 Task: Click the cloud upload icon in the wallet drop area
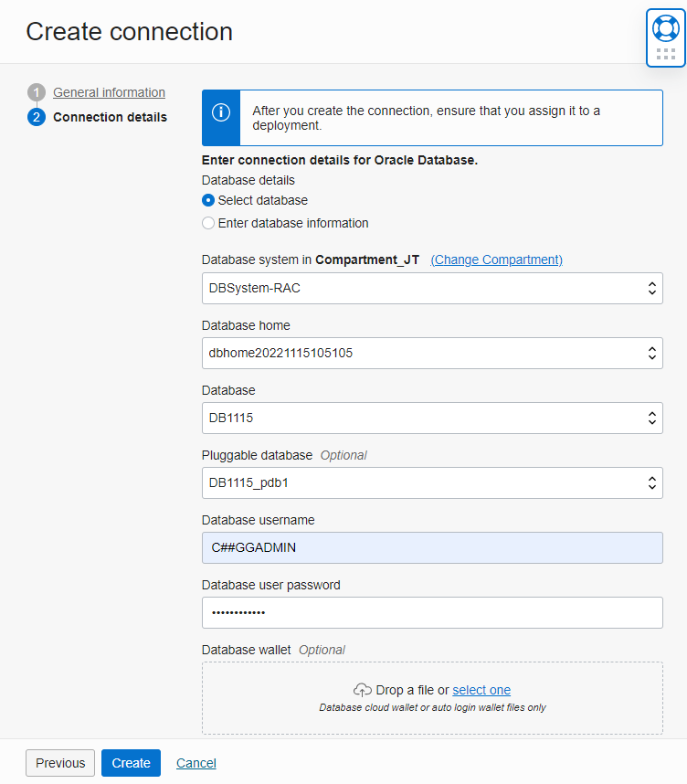[x=363, y=689]
